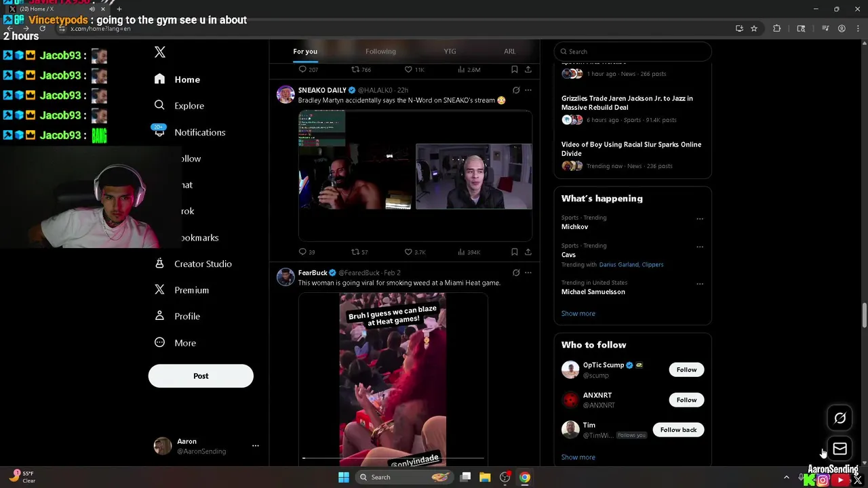Share the SNEAKO DAILY post

click(528, 252)
